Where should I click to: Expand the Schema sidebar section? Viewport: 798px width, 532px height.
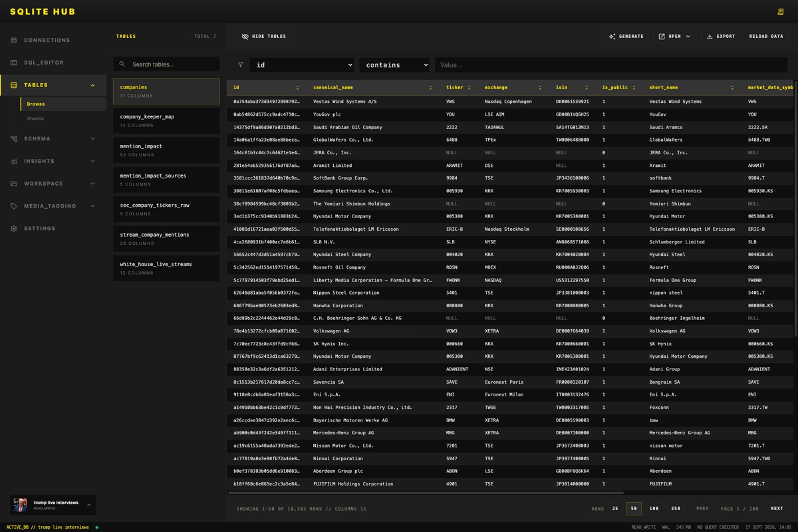click(92, 139)
